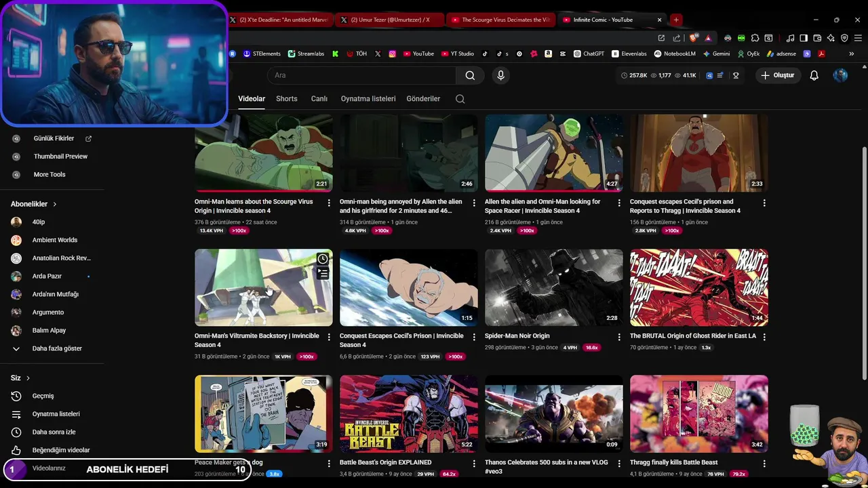The height and width of the screenshot is (488, 868).
Task: Open the NotebookLM bookmark
Action: click(675, 54)
